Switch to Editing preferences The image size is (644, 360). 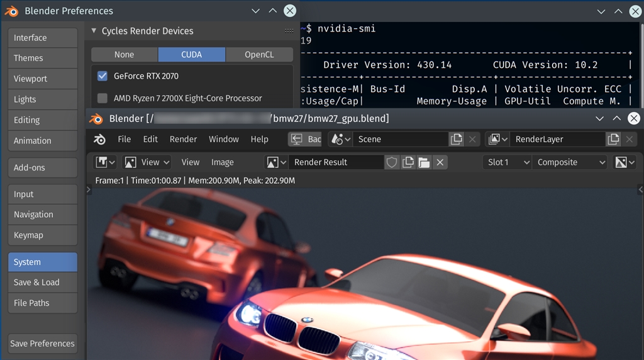(43, 120)
